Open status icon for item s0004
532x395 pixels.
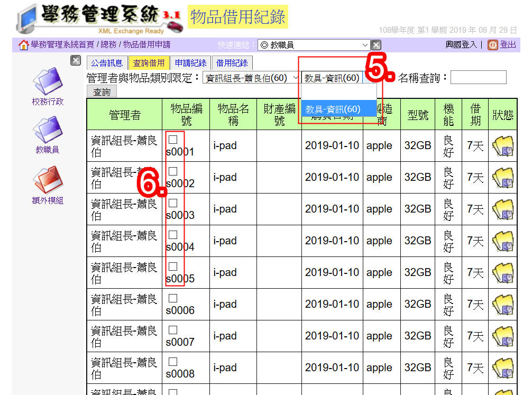click(503, 241)
